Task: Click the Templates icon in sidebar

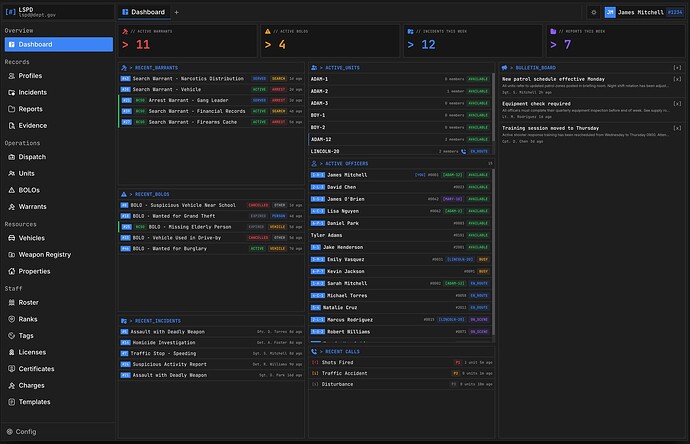Action: [x=11, y=402]
